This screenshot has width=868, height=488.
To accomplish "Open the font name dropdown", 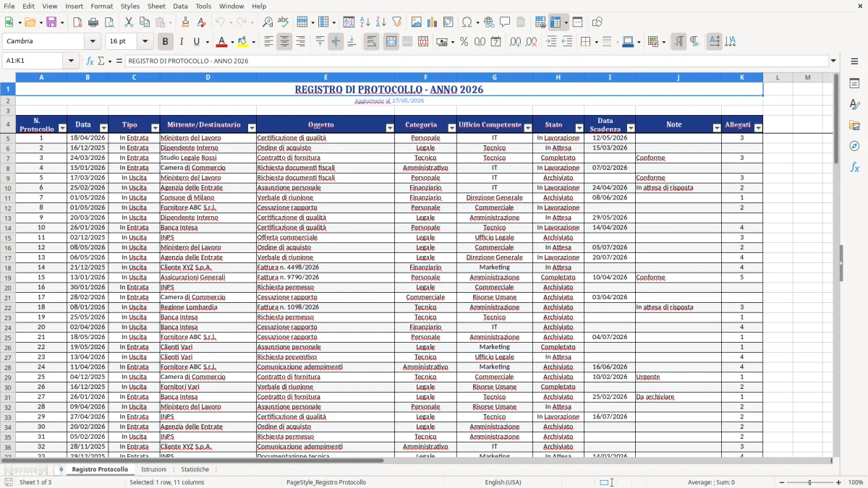I will click(x=93, y=42).
